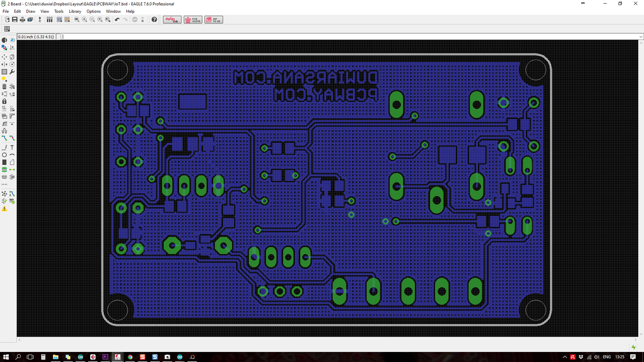644x362 pixels.
Task: Select the Ratsnest tool
Action: point(4,194)
